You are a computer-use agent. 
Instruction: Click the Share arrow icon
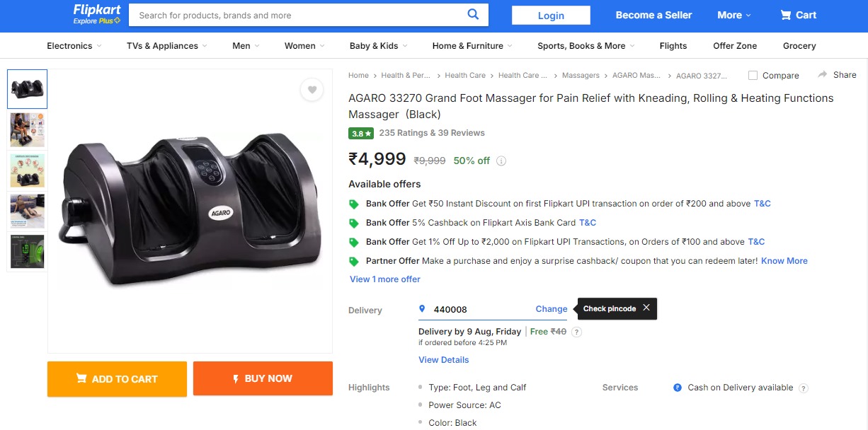pyautogui.click(x=823, y=75)
